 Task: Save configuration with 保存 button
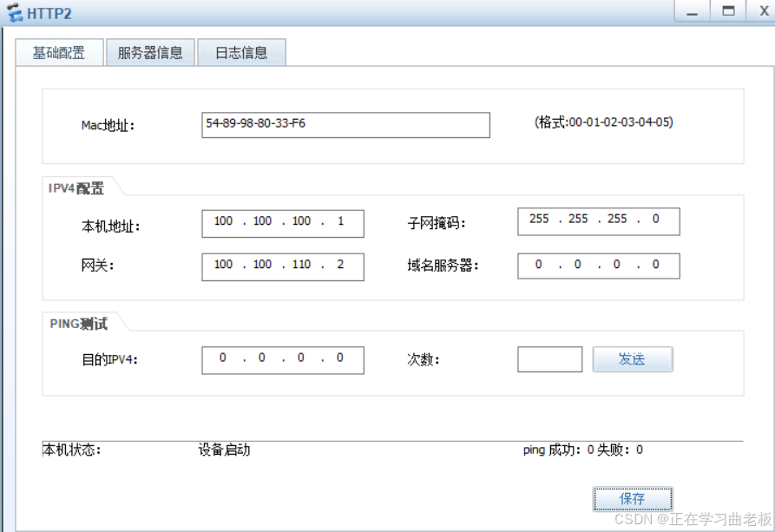[x=632, y=499]
